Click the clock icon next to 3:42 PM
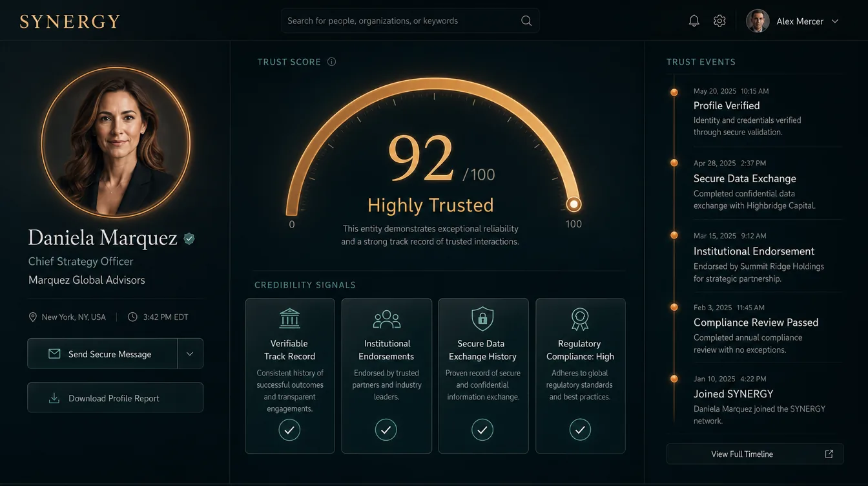Image resolution: width=868 pixels, height=486 pixels. coord(132,317)
